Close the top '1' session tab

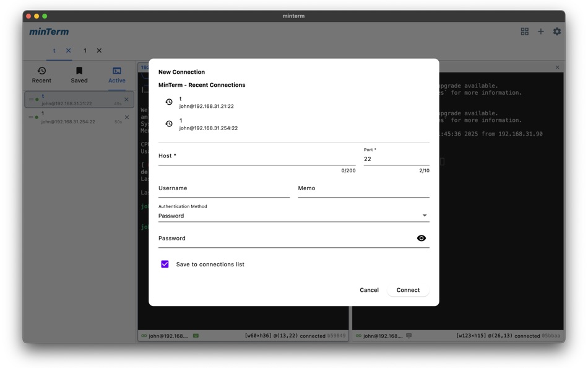99,50
